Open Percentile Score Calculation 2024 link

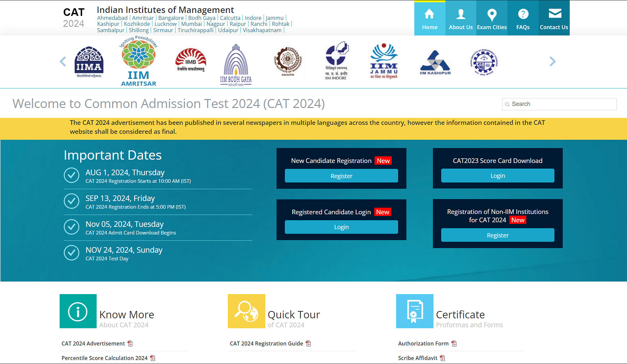click(104, 358)
